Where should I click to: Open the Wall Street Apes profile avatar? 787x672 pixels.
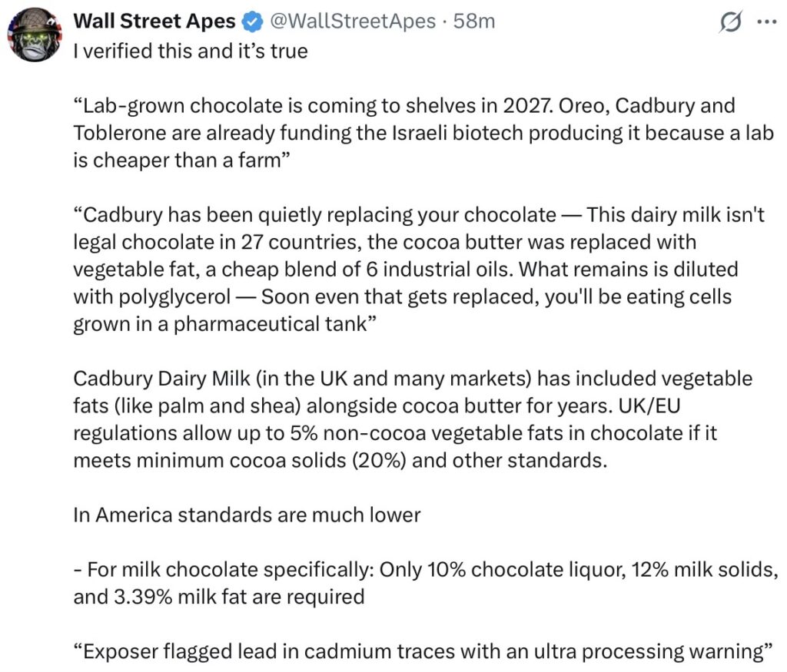coord(35,35)
